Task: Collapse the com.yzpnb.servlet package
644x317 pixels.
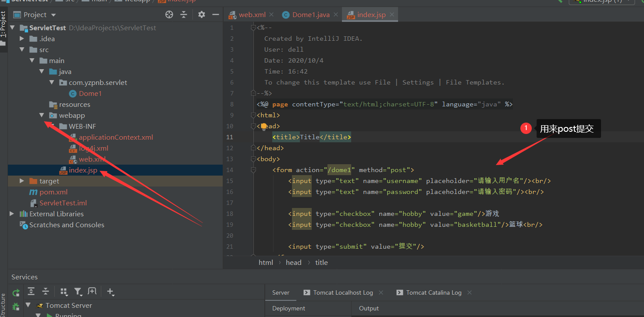Action: [52, 82]
